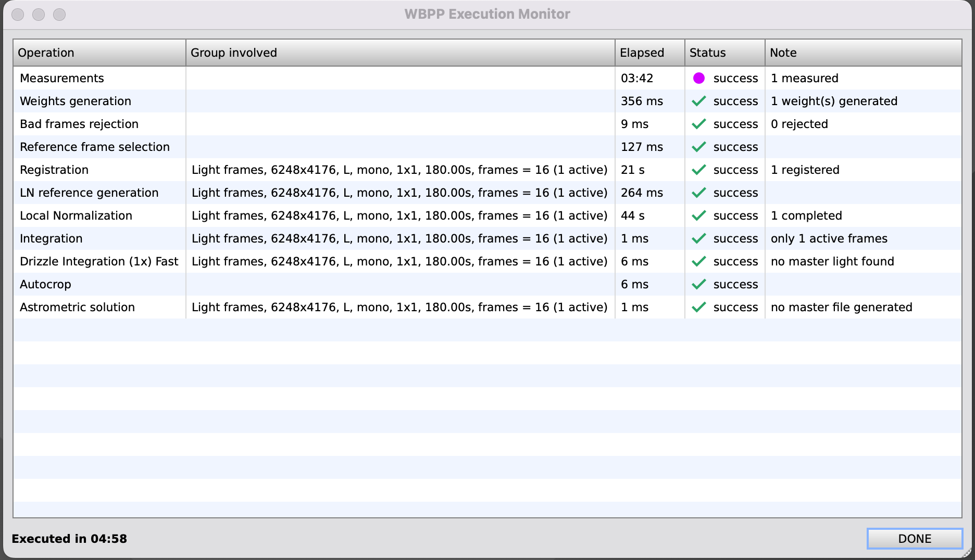This screenshot has height=560, width=975.
Task: Click the magenta status dot for Measurements
Action: pos(699,78)
